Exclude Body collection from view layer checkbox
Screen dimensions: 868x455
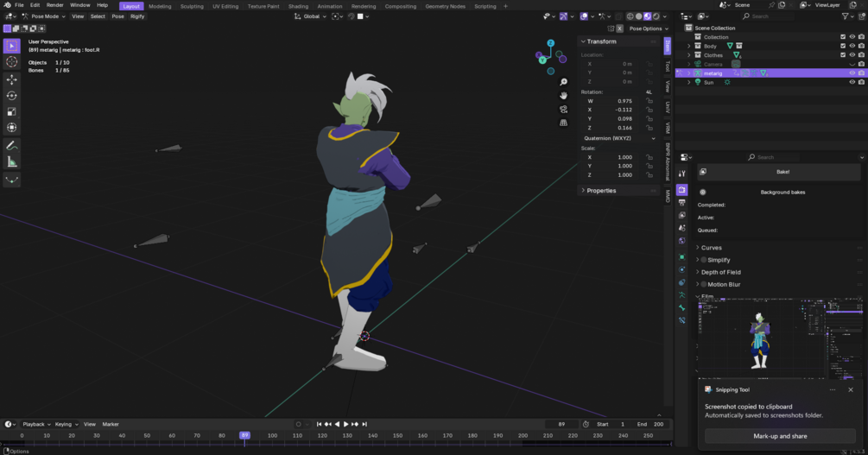click(x=843, y=46)
